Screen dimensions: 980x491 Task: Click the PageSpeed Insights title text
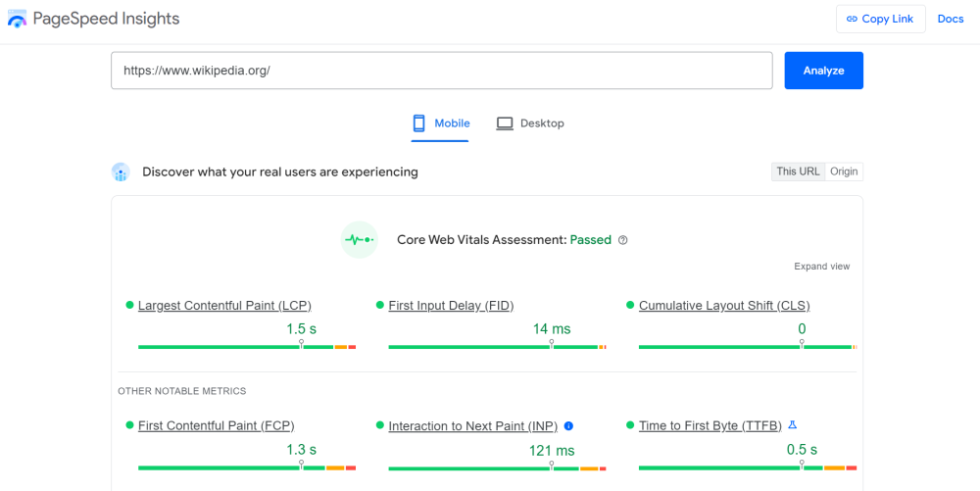106,19
